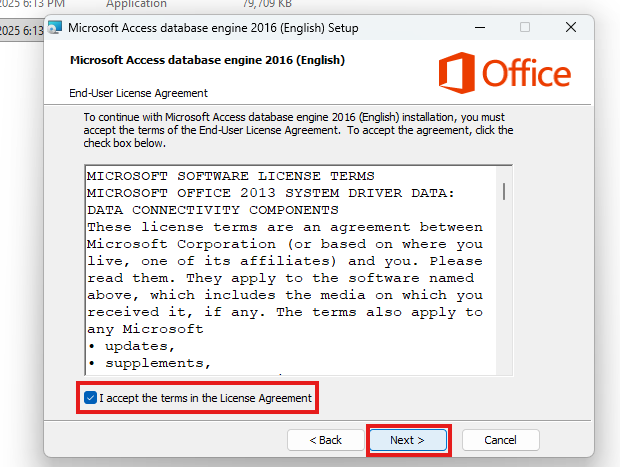Click the license text scrollbar thumb

pyautogui.click(x=504, y=191)
